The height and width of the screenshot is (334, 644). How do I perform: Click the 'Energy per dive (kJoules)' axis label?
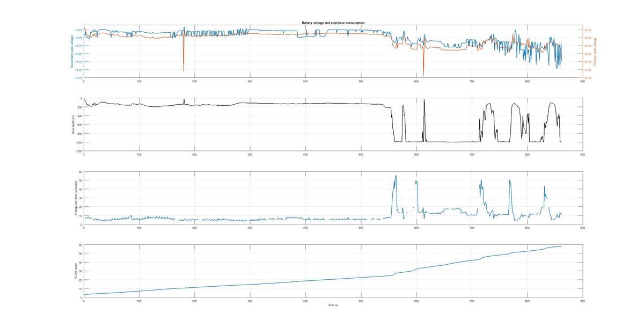pos(76,198)
